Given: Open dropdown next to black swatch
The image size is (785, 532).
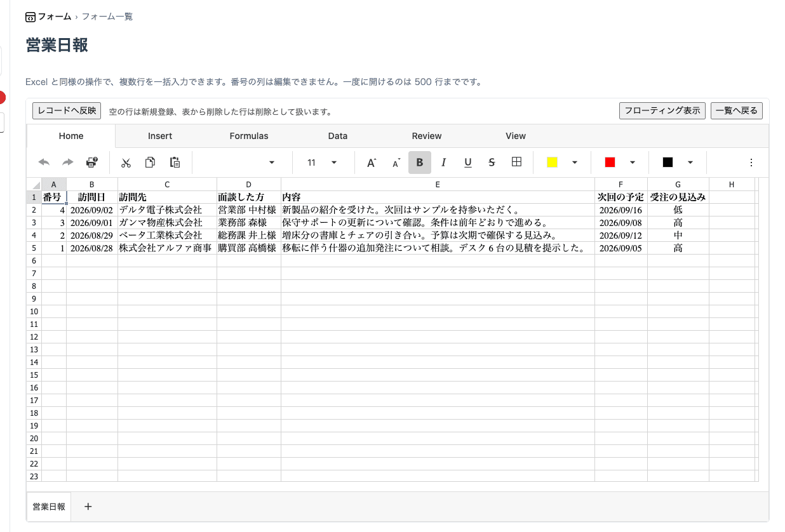Looking at the screenshot, I should pyautogui.click(x=690, y=163).
